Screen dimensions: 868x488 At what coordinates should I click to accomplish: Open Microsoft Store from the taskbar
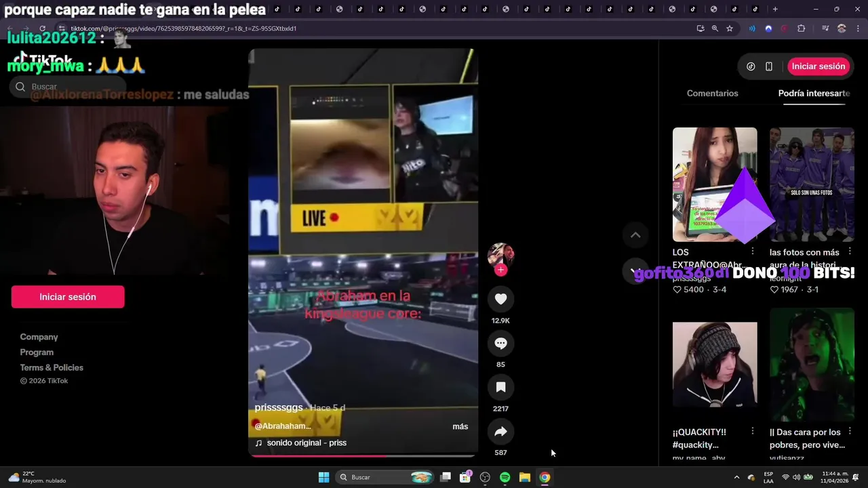tap(465, 477)
